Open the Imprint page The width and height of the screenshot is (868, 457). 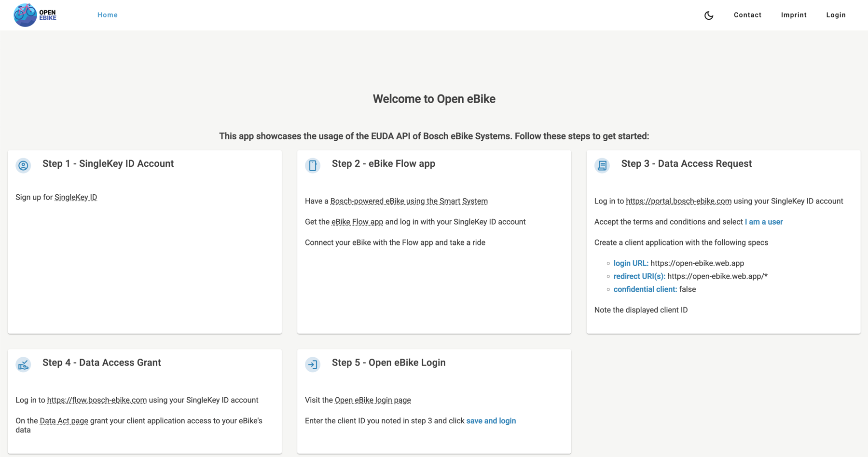794,15
